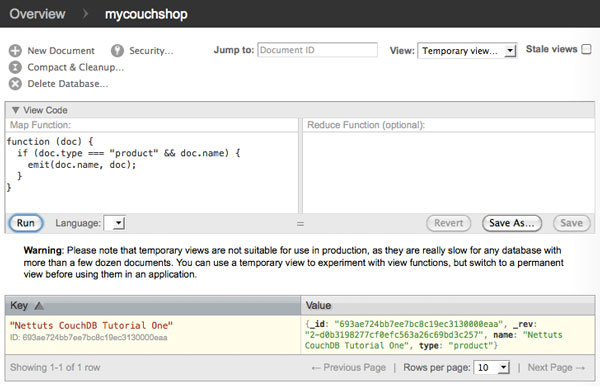Go to Overview in the breadcrumb

(38, 14)
